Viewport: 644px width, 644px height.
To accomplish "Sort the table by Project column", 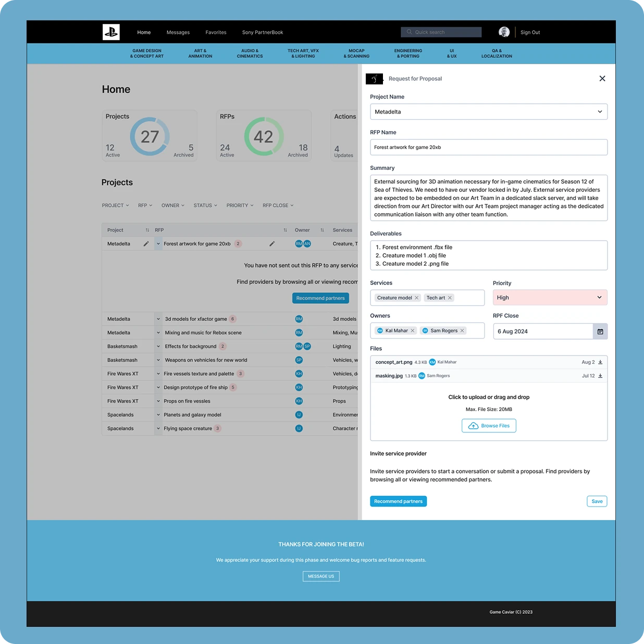I will pyautogui.click(x=147, y=230).
